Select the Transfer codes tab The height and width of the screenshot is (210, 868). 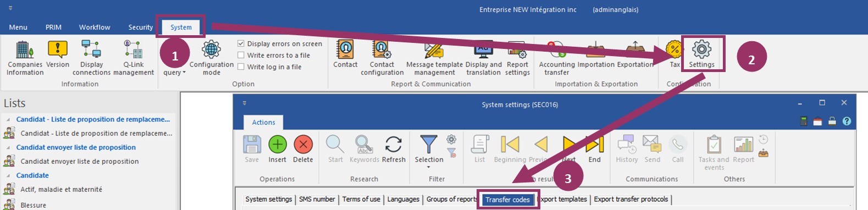(507, 200)
